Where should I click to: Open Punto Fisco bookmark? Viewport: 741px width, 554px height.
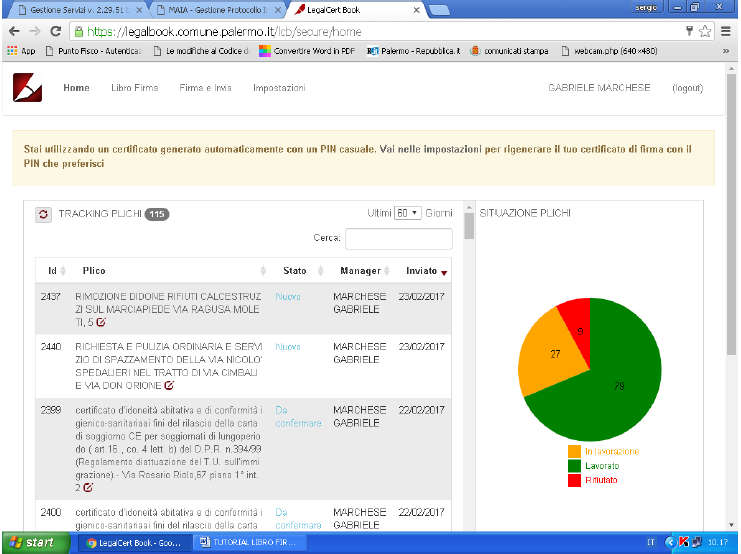tap(93, 51)
